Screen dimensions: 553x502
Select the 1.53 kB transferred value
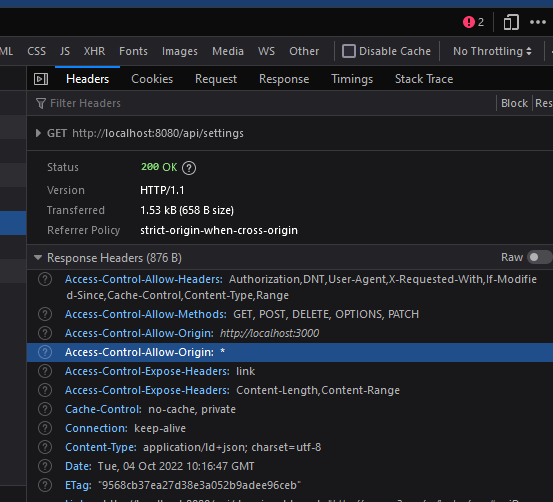point(187,210)
